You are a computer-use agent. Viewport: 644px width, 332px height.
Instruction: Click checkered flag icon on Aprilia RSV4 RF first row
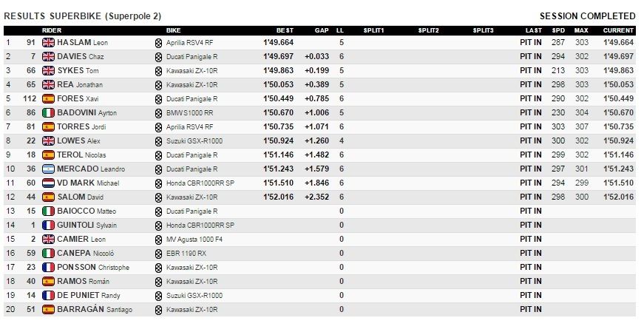tap(158, 43)
